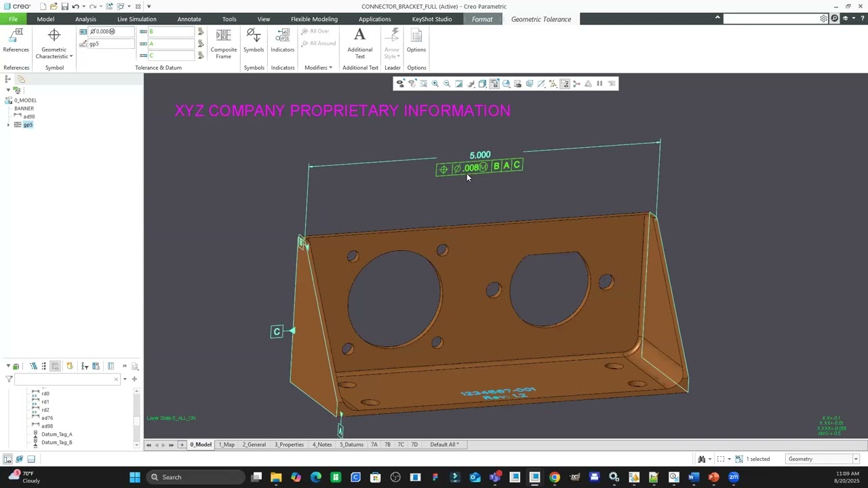Click the Save icon in quick access toolbar
This screenshot has width=868, height=488.
click(64, 6)
